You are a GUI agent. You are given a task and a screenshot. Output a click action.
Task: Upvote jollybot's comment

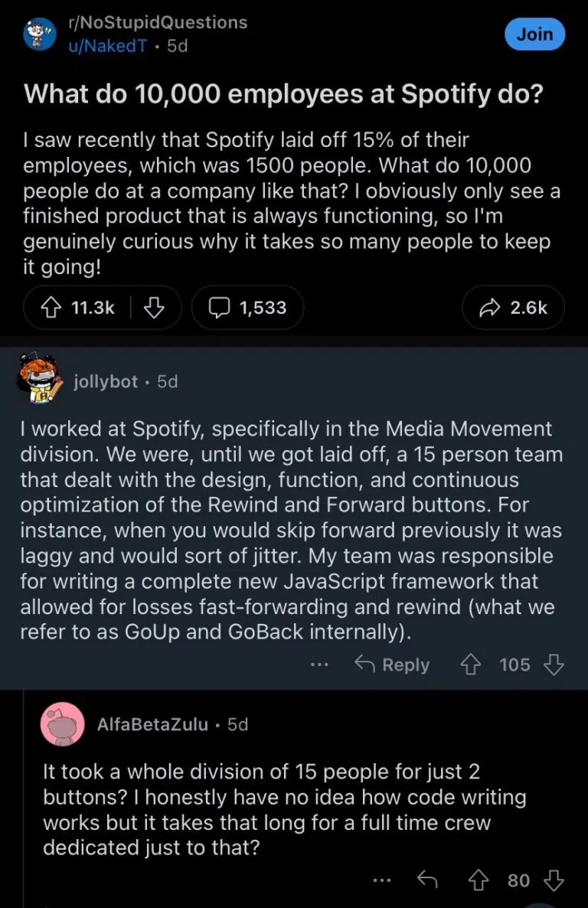pyautogui.click(x=469, y=665)
